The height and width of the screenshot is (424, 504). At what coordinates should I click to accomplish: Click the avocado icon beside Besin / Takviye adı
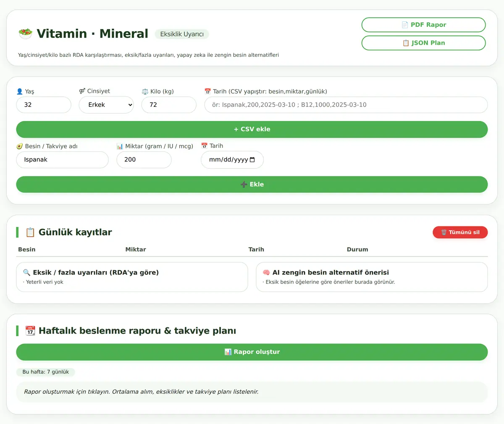tap(19, 146)
